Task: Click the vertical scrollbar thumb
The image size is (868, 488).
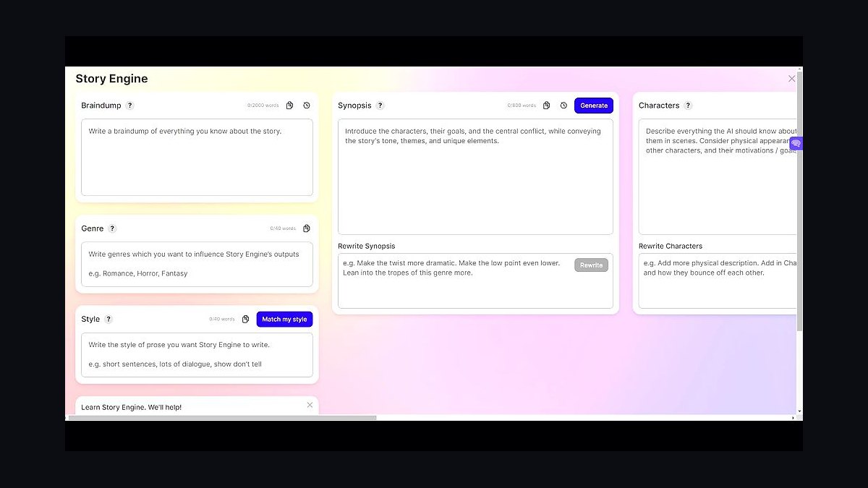Action: point(799,202)
